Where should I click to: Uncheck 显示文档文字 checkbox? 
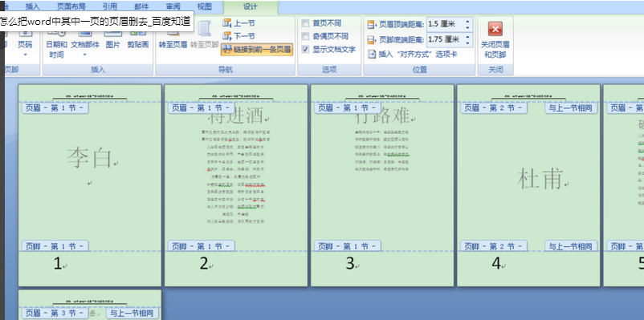point(305,49)
